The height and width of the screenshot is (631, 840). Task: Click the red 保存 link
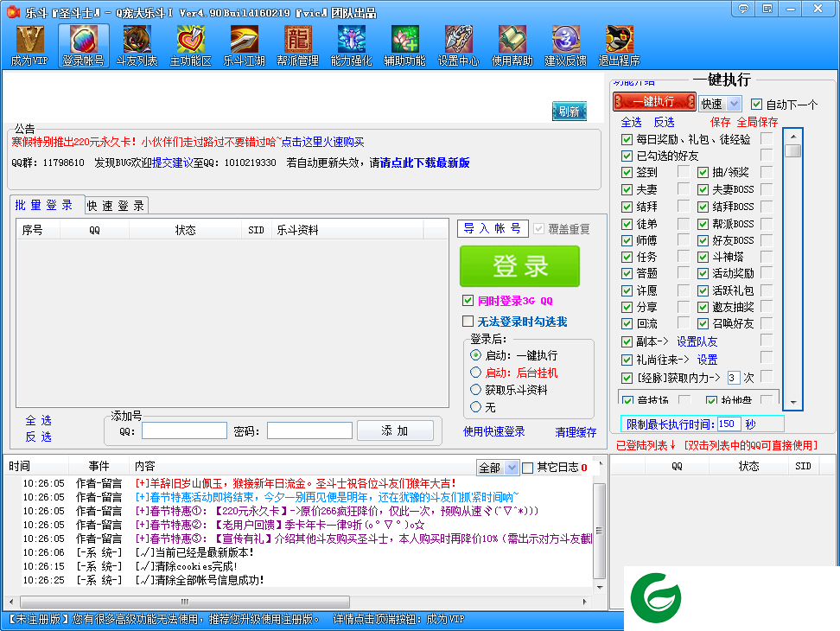pos(720,122)
